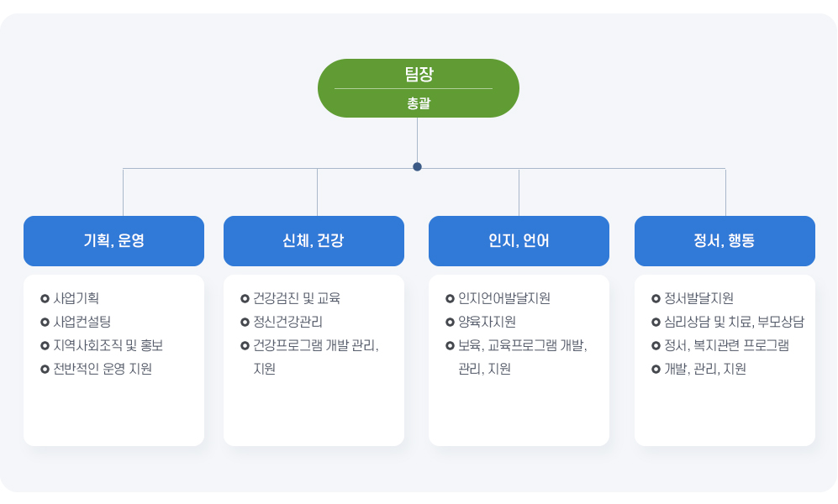The width and height of the screenshot is (838, 504).
Task: Select the 정서, 행동 blue header
Action: [x=725, y=241]
